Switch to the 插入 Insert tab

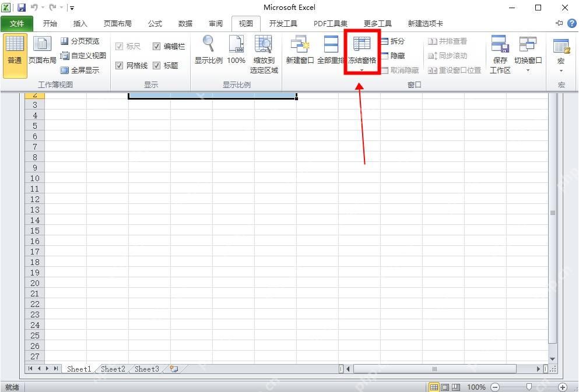80,24
